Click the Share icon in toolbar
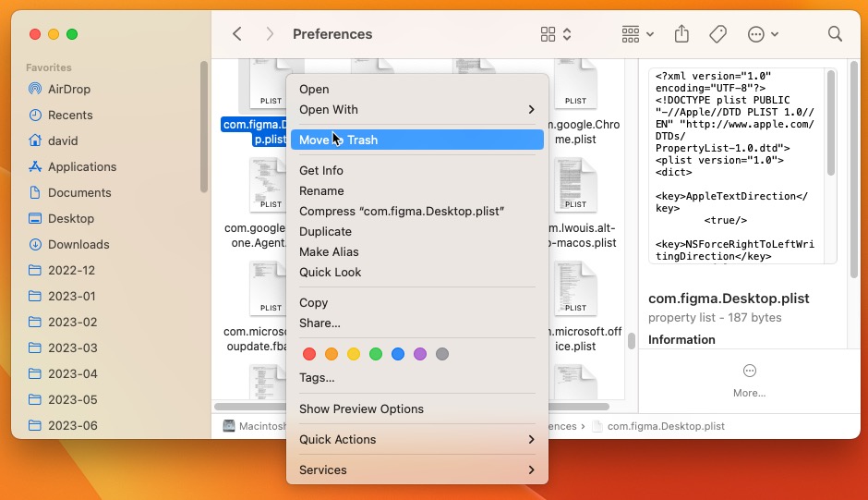 (681, 34)
